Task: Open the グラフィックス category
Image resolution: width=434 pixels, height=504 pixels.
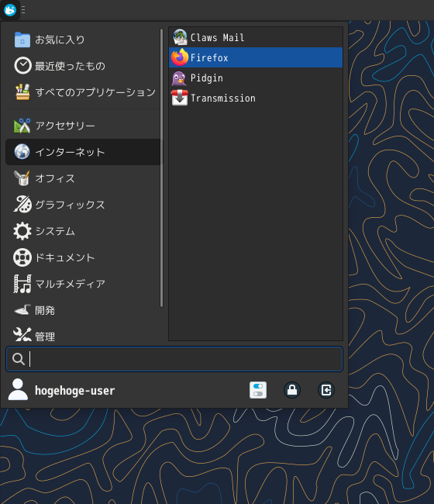Action: click(x=83, y=205)
